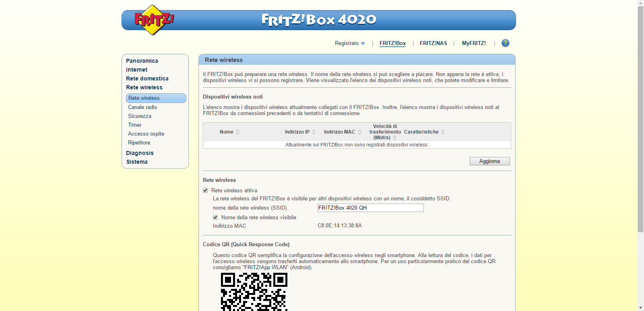Screen dimensions: 644x311
Task: Select Canale radio in sidebar
Action: tap(142, 107)
